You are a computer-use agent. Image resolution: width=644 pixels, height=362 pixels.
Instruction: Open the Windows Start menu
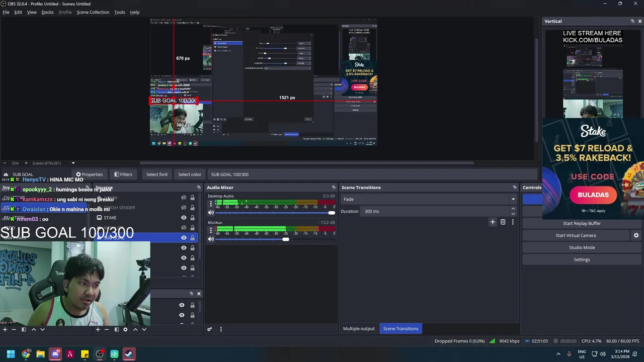coord(11,354)
